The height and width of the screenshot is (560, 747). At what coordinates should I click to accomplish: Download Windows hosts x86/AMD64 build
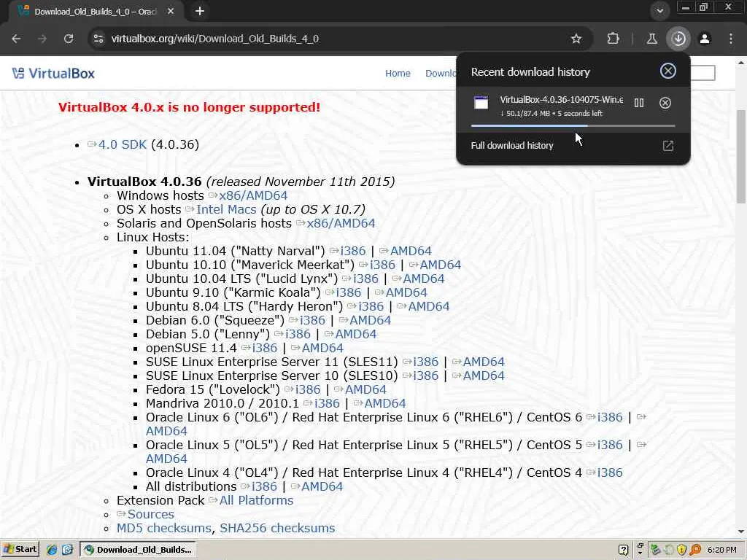[x=253, y=195]
